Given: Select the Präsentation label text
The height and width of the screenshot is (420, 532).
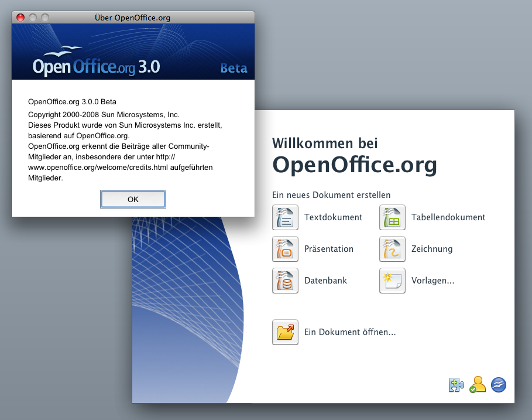Looking at the screenshot, I should 329,249.
